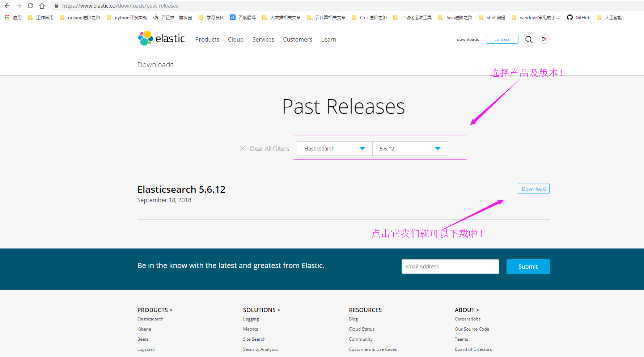This screenshot has width=644, height=357.
Task: Click the Site Search footer link
Action: pyautogui.click(x=254, y=339)
